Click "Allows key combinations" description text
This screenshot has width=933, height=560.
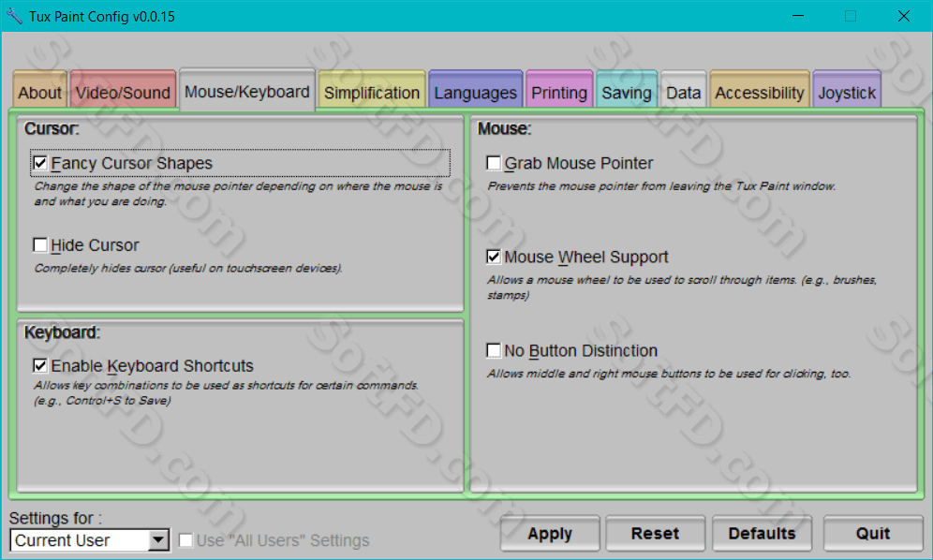[x=226, y=392]
